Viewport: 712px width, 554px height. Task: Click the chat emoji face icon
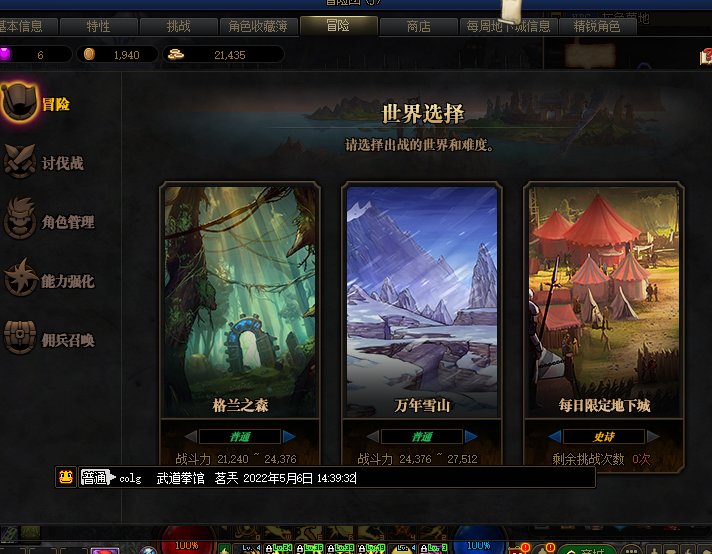click(x=66, y=477)
